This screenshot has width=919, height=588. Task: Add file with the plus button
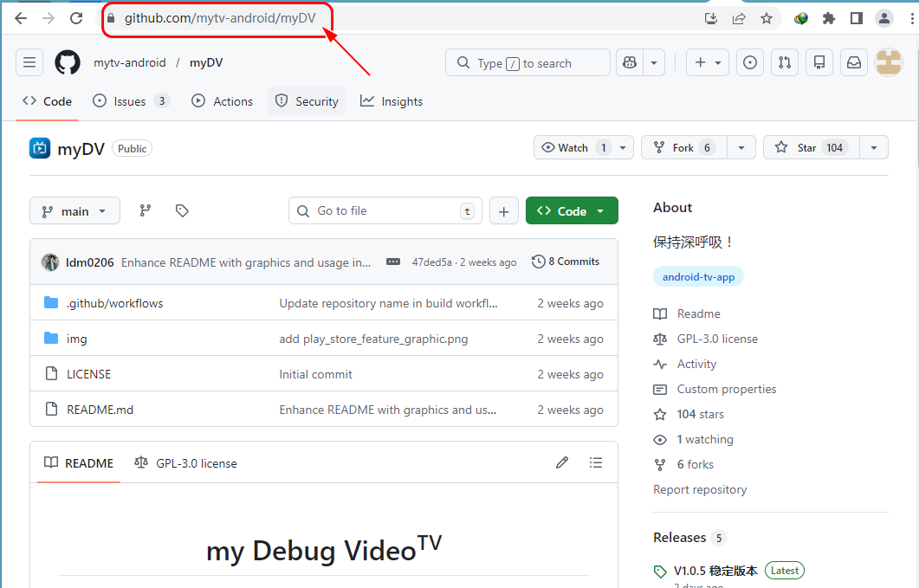[x=504, y=211]
